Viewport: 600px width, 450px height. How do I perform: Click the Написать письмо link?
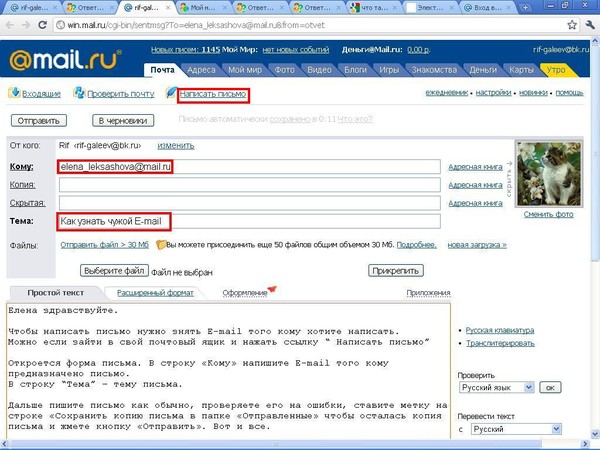coord(213,94)
